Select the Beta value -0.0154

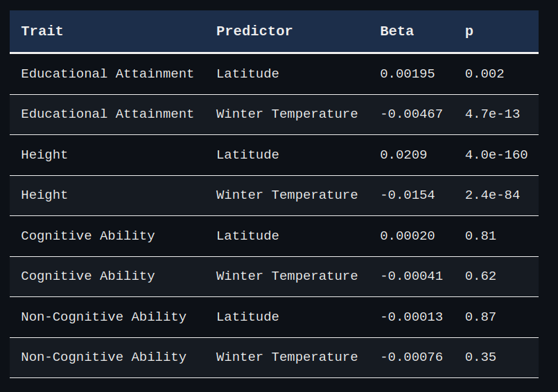[x=408, y=195]
